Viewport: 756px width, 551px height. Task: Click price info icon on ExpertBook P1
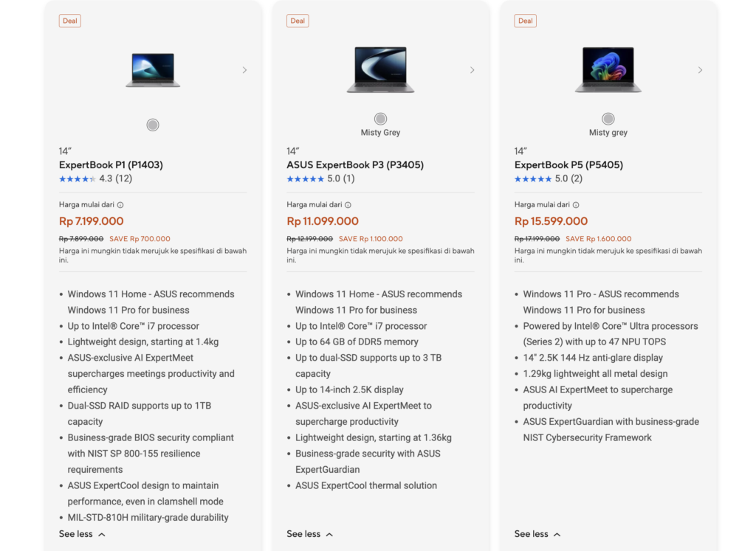[120, 205]
